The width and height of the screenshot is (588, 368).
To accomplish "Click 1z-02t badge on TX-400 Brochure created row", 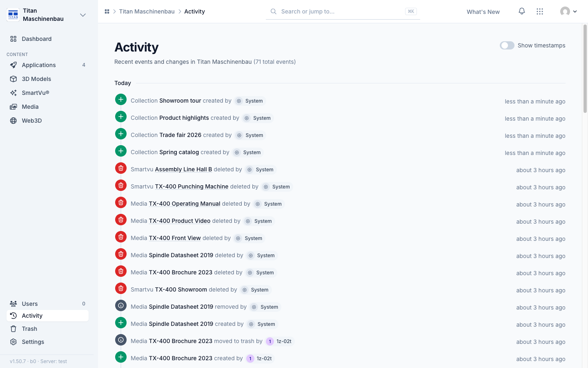I will point(260,358).
